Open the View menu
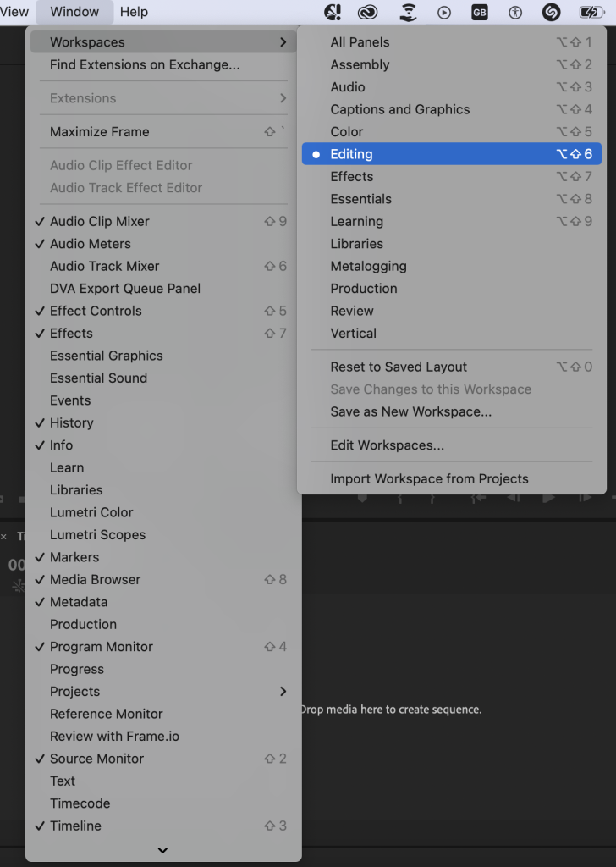Image resolution: width=616 pixels, height=867 pixels. coord(14,12)
